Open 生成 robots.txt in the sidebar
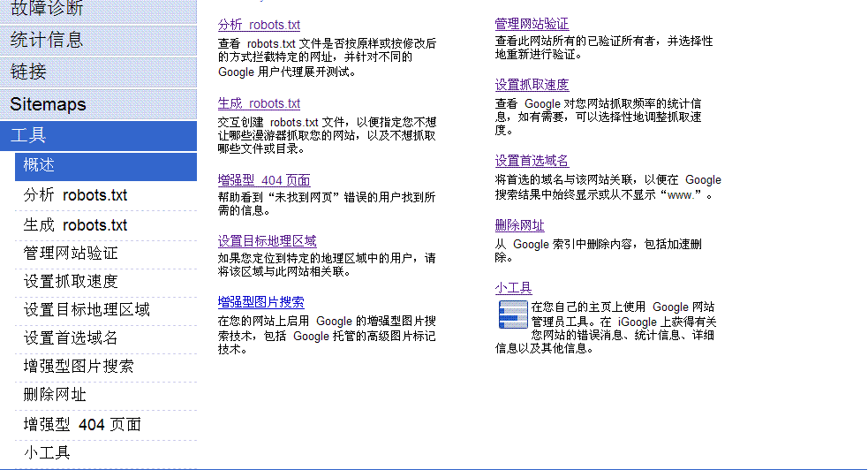This screenshot has height=470, width=868. [106, 225]
